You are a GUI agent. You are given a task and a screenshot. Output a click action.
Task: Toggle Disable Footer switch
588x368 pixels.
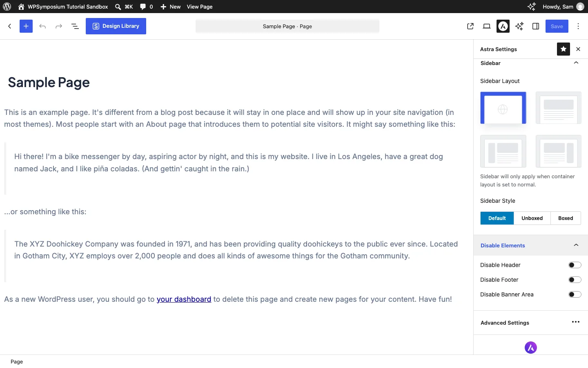pyautogui.click(x=575, y=280)
